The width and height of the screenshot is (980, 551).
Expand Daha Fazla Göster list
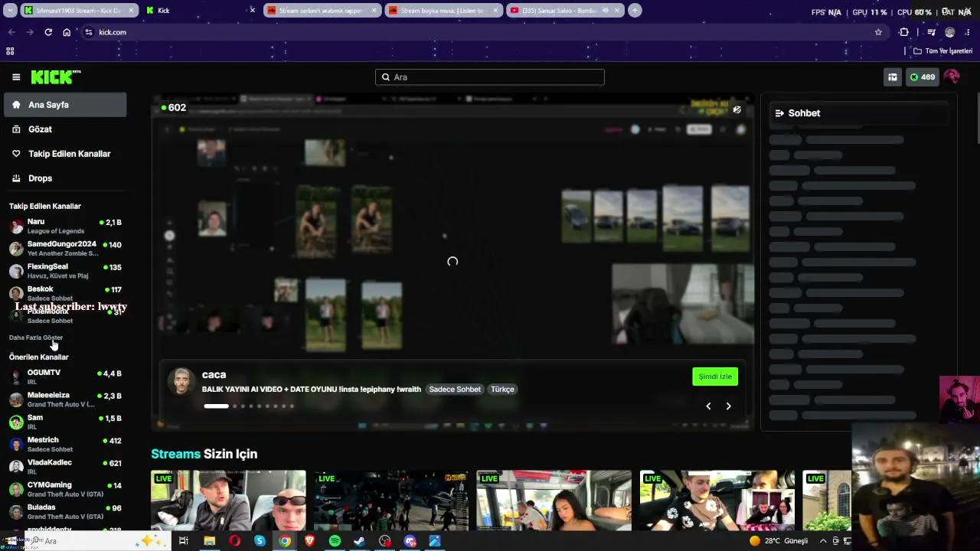[36, 337]
